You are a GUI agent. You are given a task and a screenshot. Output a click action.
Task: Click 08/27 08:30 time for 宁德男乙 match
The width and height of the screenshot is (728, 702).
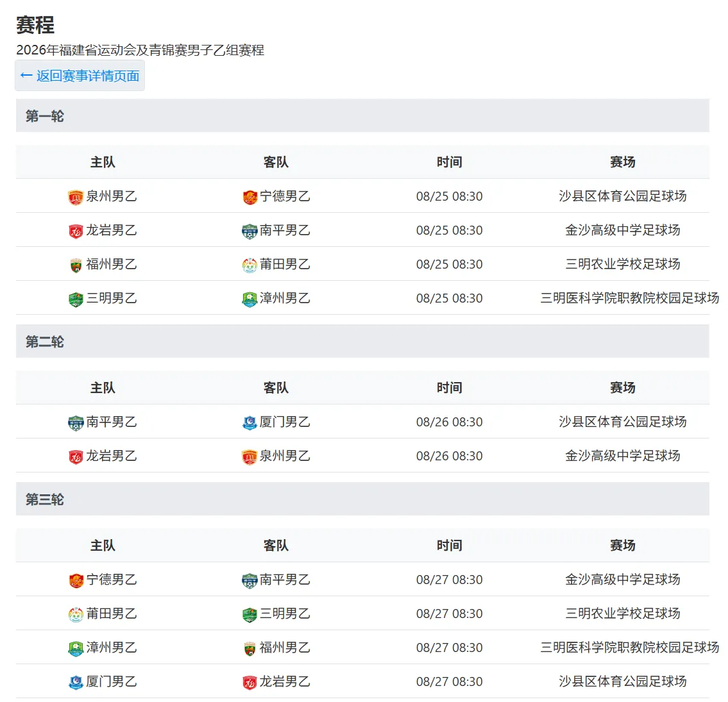(450, 580)
